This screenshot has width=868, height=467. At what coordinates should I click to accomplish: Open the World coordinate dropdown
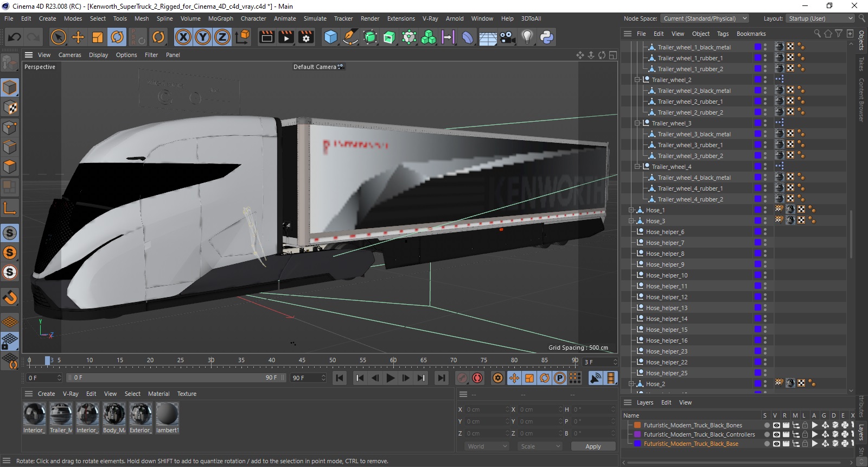pyautogui.click(x=487, y=446)
